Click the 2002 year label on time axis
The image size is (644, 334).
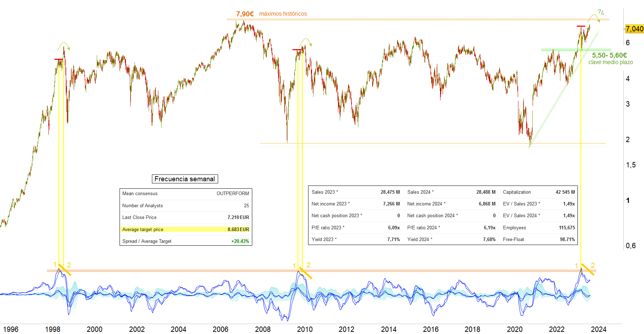pos(137,329)
